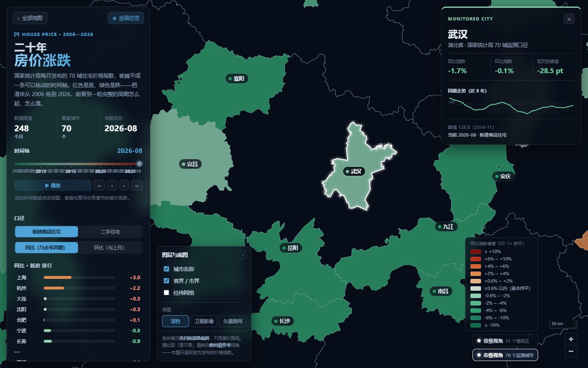Close the 武汉 city detail card
The image size is (588, 368).
click(x=569, y=19)
